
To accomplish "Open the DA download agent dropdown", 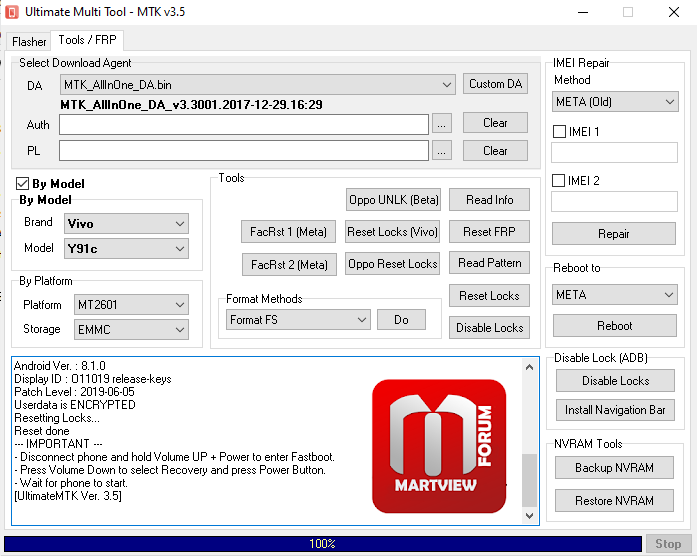I will 257,84.
